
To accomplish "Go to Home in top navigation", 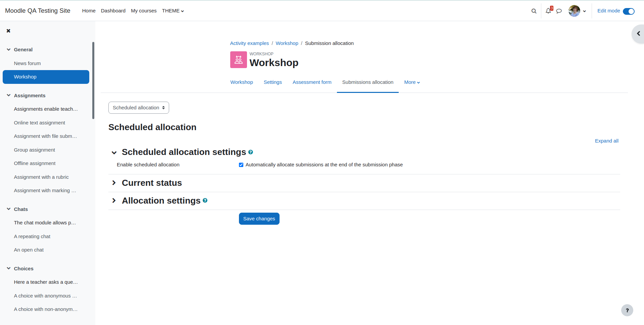I will [x=89, y=11].
